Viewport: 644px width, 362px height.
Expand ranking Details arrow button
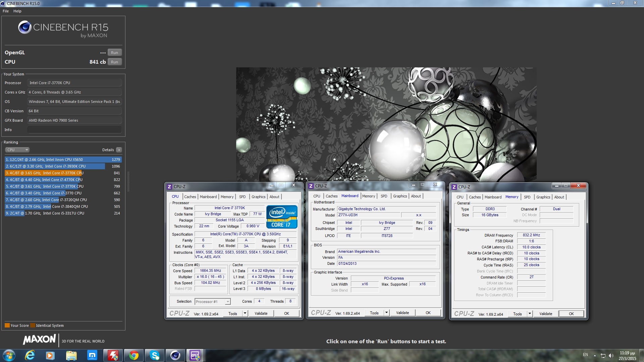tap(119, 150)
